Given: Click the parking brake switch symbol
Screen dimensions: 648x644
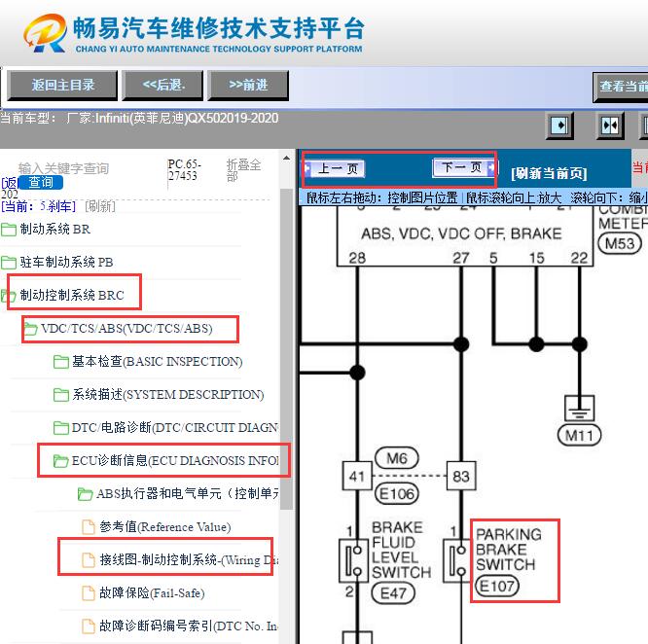Looking at the screenshot, I should point(457,560).
